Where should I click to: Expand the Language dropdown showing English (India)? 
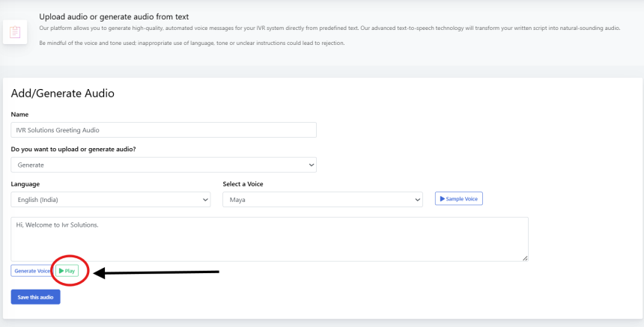(x=110, y=200)
